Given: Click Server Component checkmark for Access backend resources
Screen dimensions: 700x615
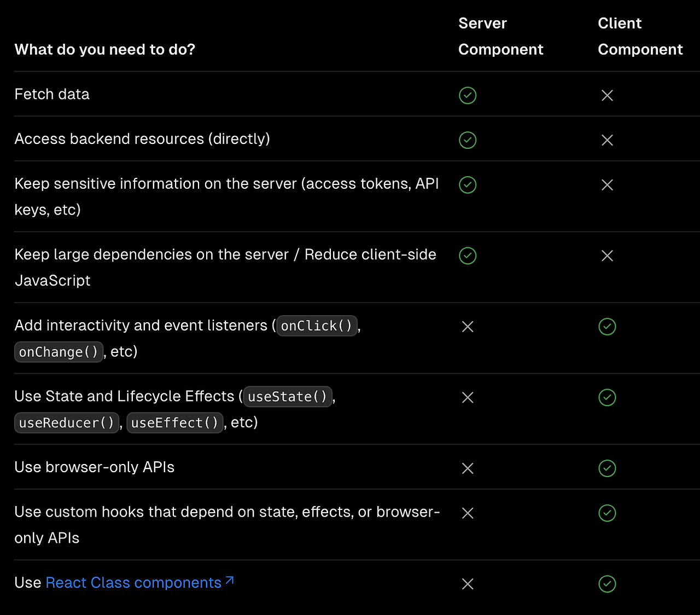Looking at the screenshot, I should (x=468, y=140).
